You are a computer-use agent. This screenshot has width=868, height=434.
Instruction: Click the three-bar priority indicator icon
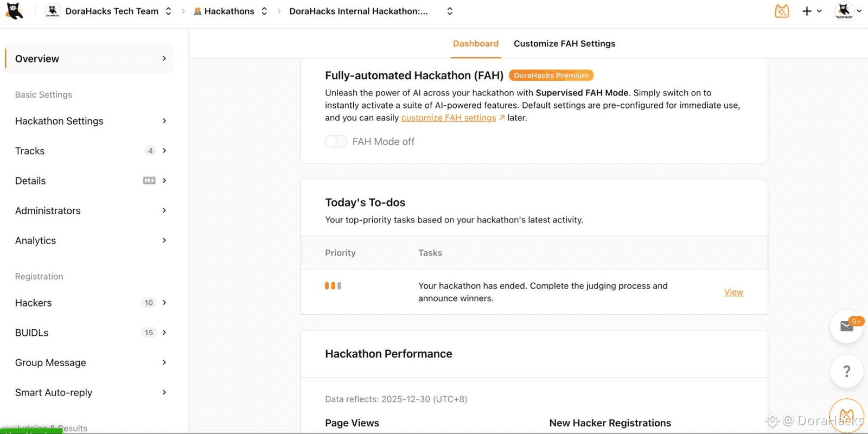click(333, 286)
